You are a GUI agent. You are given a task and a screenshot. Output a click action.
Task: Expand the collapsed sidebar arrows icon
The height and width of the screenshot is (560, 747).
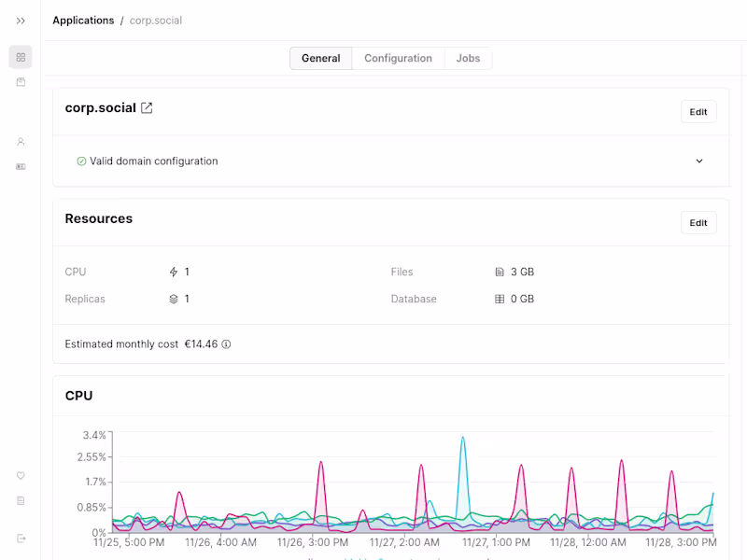[21, 21]
